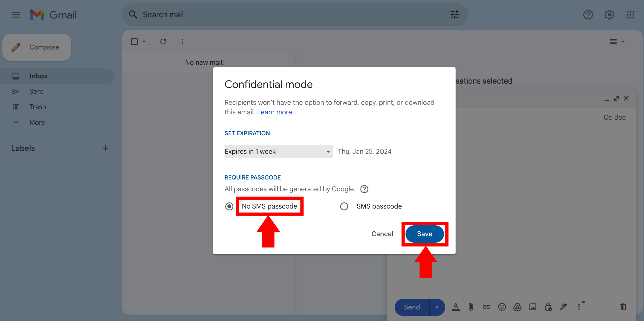
Task: Select the SMS passcode radio button
Action: 344,206
